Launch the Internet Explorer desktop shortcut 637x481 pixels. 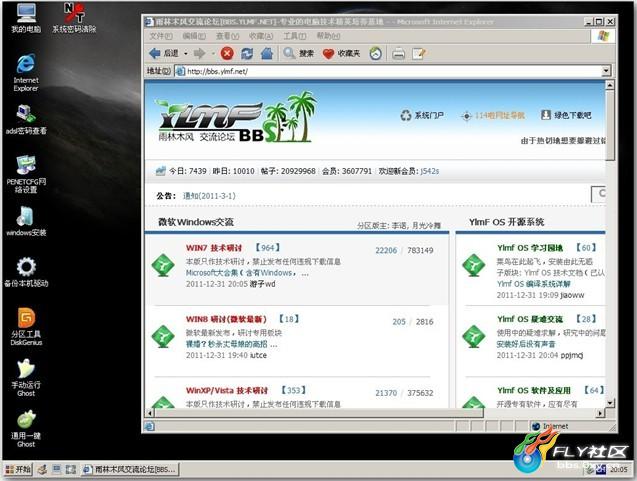26,73
